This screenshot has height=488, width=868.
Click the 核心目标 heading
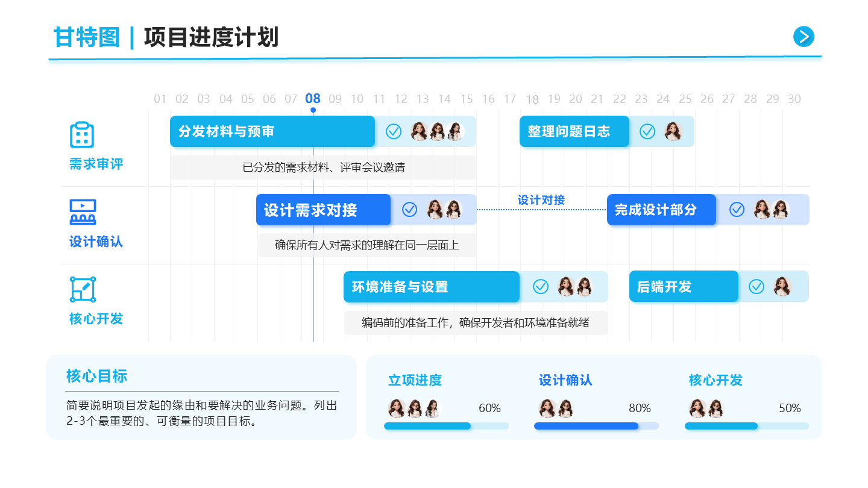pyautogui.click(x=96, y=377)
